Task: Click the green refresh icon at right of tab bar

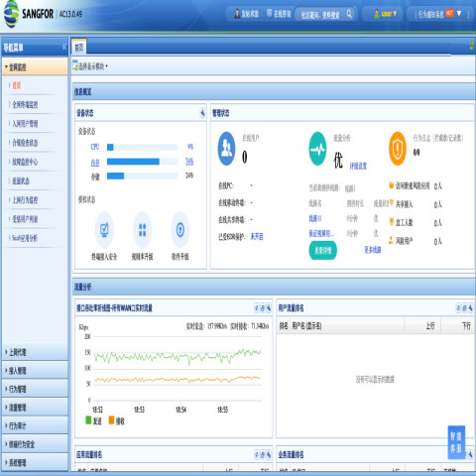Action: point(472,46)
